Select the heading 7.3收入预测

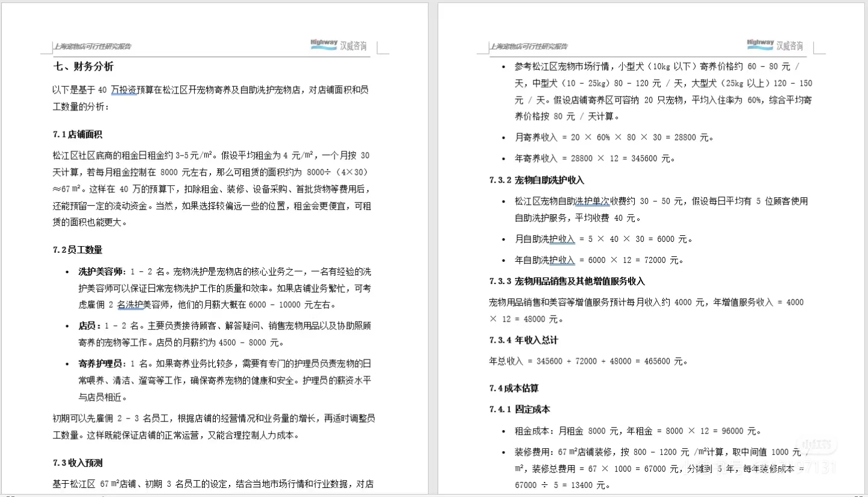[x=77, y=463]
